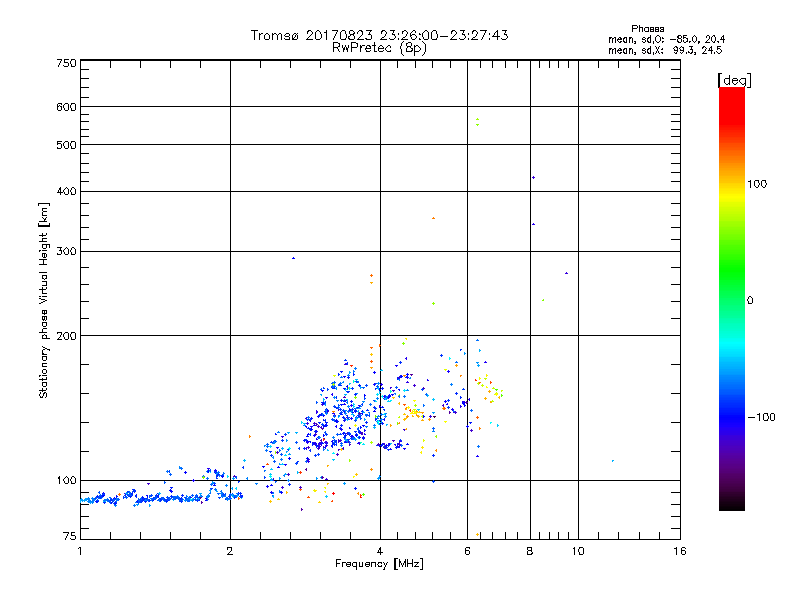The width and height of the screenshot is (800, 600).
Task: Click the y-axis label "75"
Action: (x=70, y=536)
